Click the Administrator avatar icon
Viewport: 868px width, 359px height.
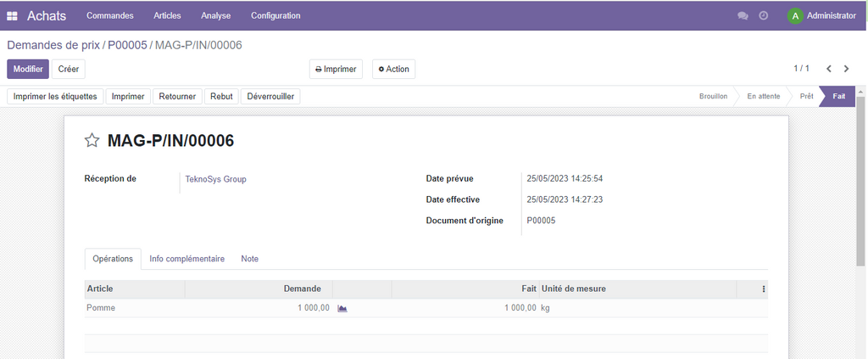pos(794,15)
